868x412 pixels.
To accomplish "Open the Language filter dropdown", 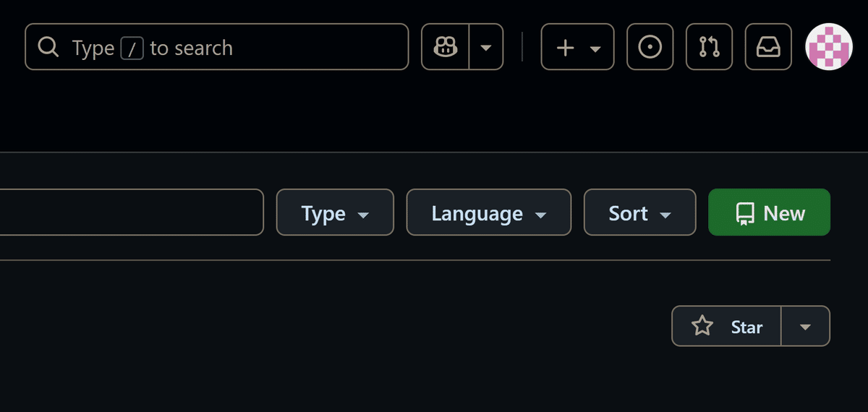I will tap(488, 213).
